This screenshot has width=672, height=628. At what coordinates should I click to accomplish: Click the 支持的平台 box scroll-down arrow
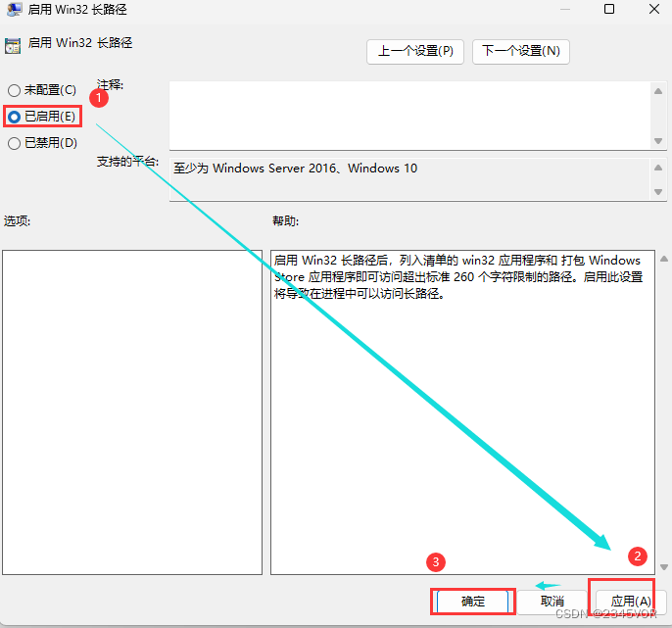pos(658,192)
